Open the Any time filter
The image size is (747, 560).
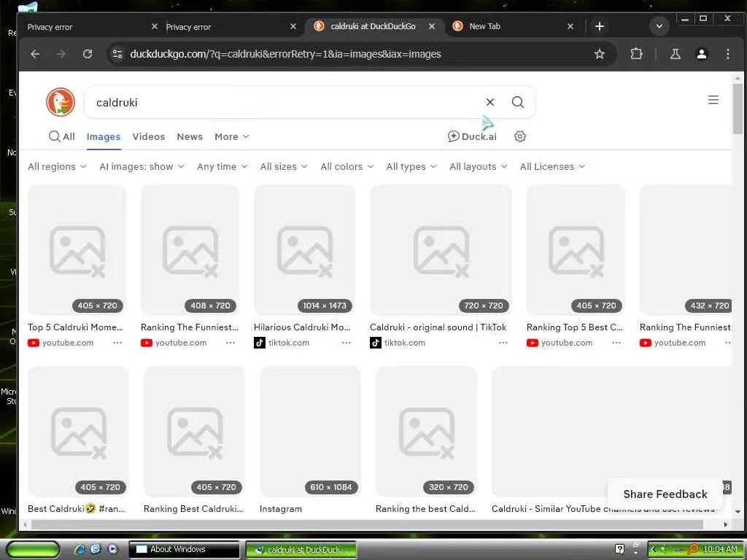222,167
